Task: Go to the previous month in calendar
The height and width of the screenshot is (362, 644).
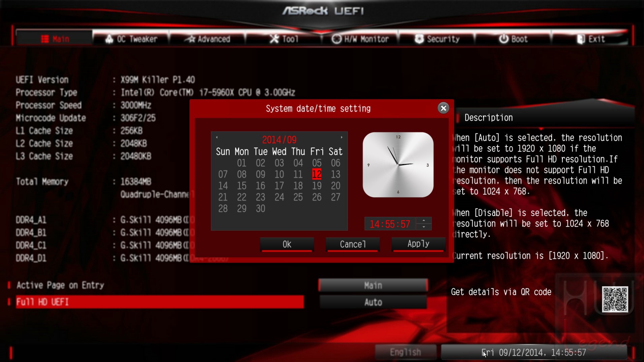Action: [x=217, y=137]
